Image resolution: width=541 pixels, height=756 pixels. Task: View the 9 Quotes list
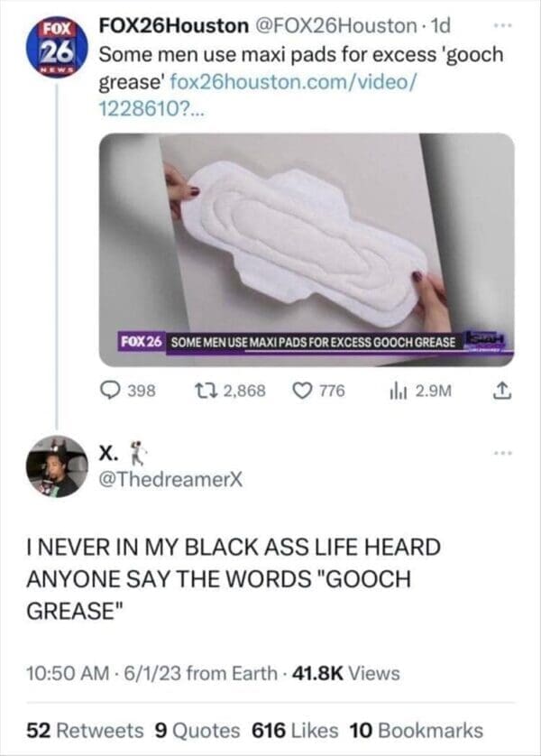point(197,730)
